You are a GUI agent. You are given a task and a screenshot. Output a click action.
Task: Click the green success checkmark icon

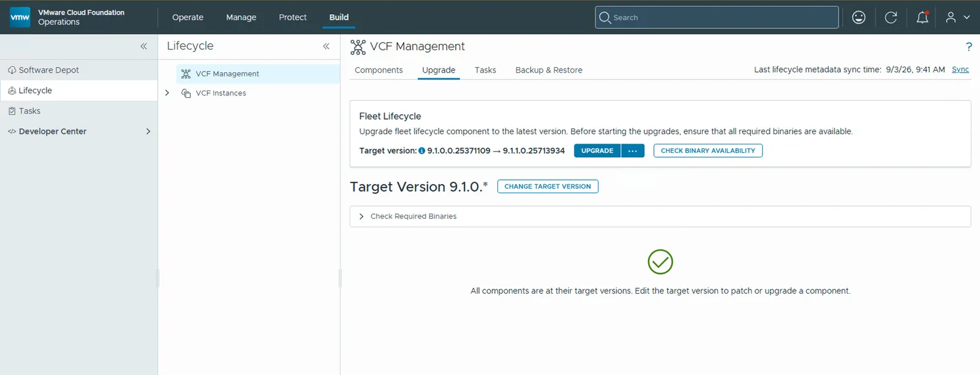point(660,262)
